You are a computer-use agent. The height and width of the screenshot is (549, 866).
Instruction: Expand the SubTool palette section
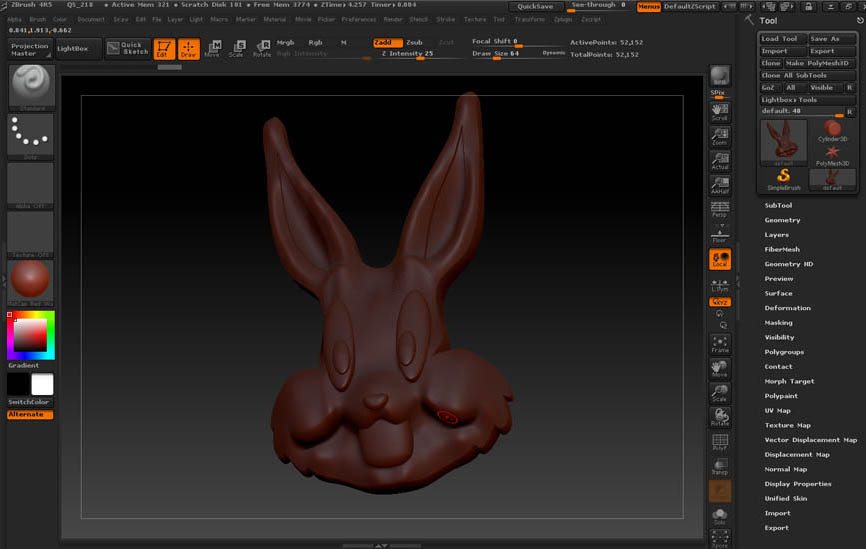click(x=778, y=205)
